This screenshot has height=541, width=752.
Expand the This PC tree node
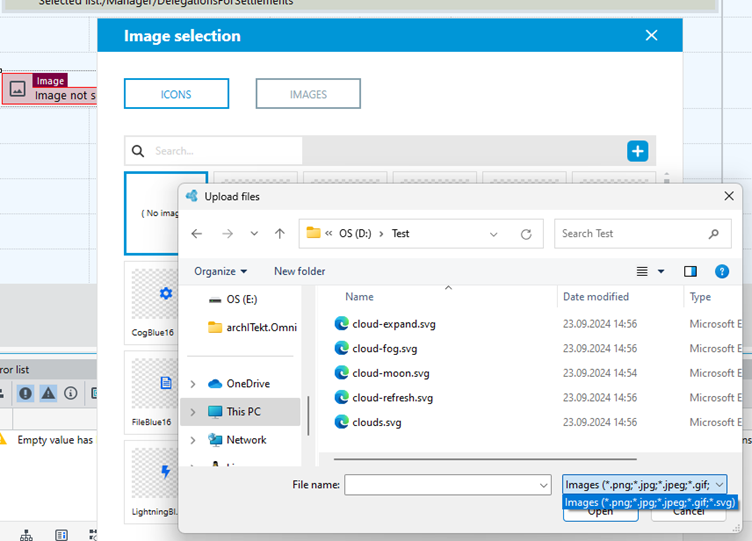point(193,412)
